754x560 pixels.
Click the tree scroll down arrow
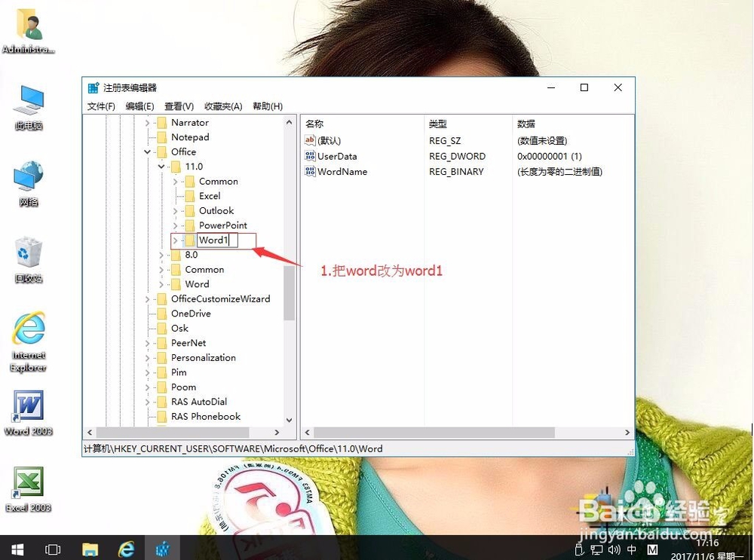tap(289, 420)
